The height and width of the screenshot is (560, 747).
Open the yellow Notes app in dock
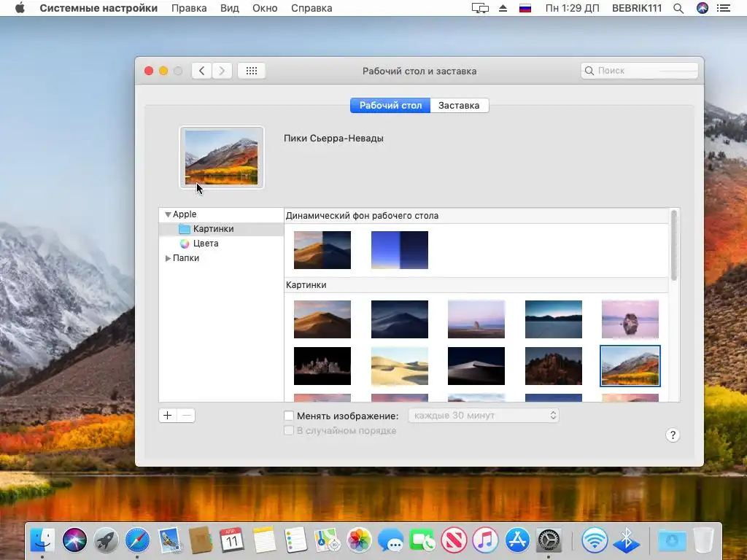tap(264, 540)
